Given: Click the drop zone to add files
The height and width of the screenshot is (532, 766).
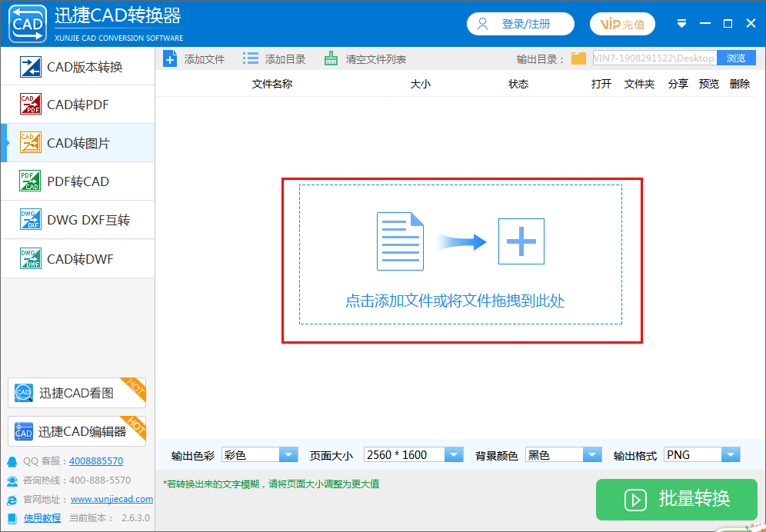Looking at the screenshot, I should click(460, 259).
